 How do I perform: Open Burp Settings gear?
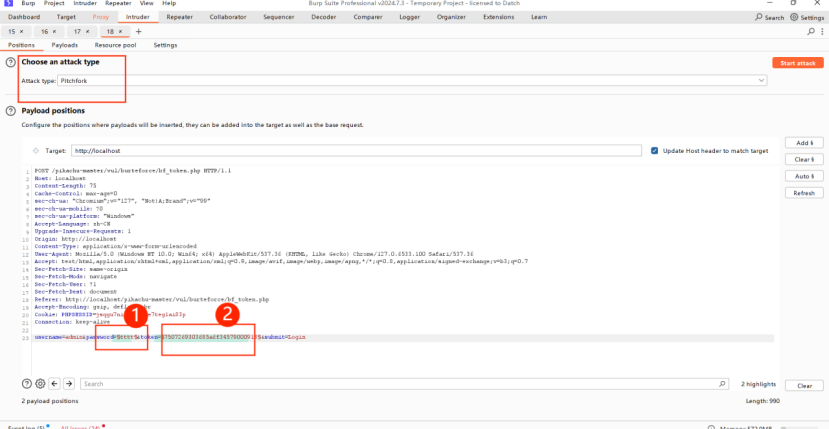coord(807,17)
